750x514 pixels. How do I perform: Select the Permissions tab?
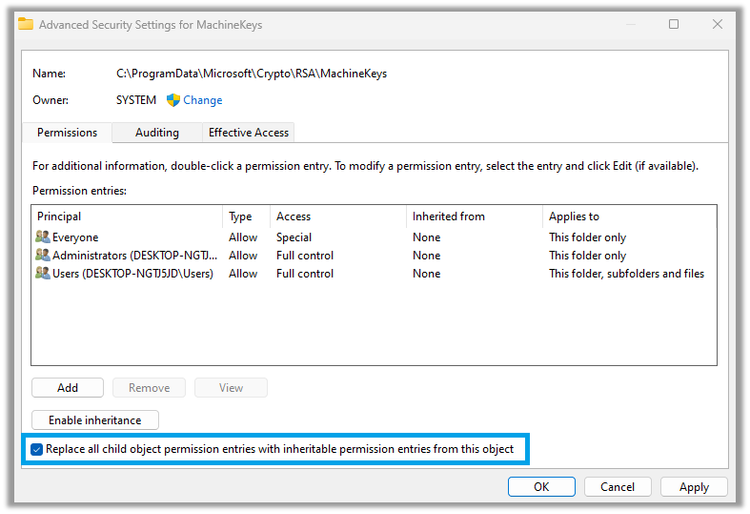67,133
